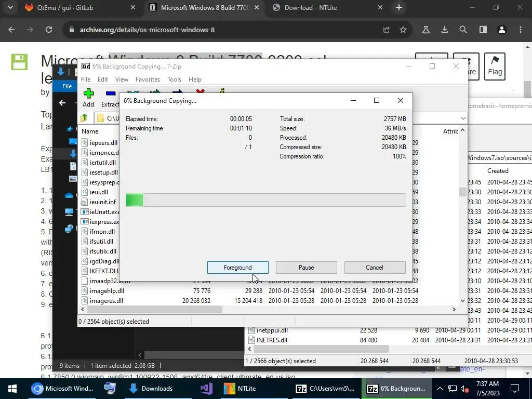Select INETRES.dll in back 7-Zip window
The image size is (532, 399).
click(272, 340)
